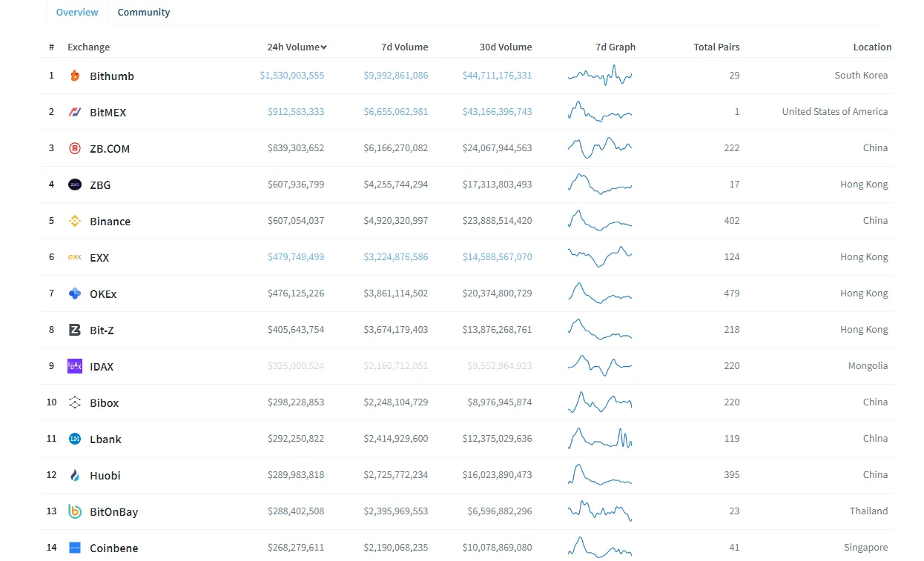The image size is (924, 561).
Task: Sort by Location column header
Action: (x=872, y=47)
